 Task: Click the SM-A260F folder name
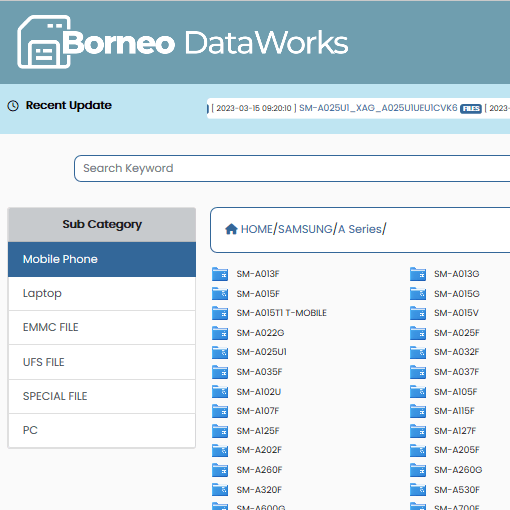259,470
